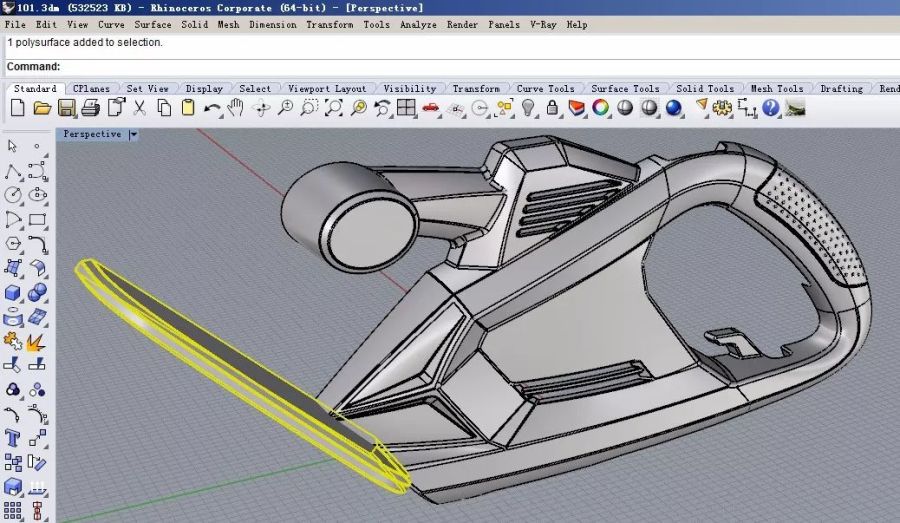
Task: Click the Undo arrow icon
Action: (212, 108)
